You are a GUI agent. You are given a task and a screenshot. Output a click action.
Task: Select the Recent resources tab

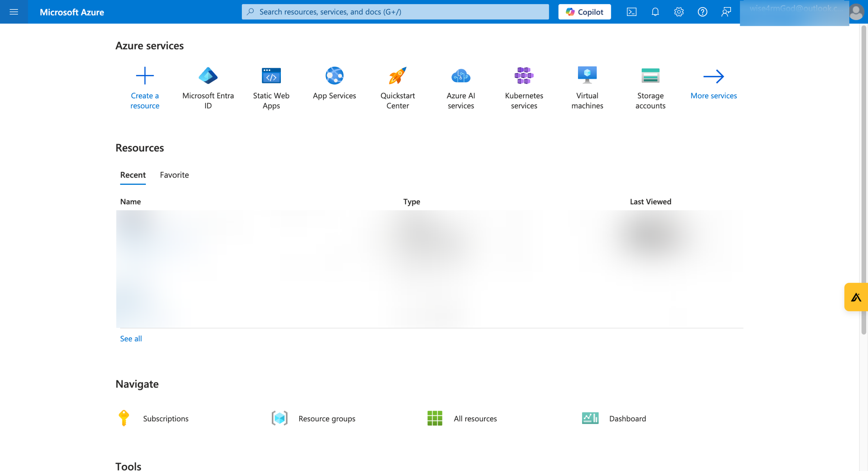tap(133, 175)
